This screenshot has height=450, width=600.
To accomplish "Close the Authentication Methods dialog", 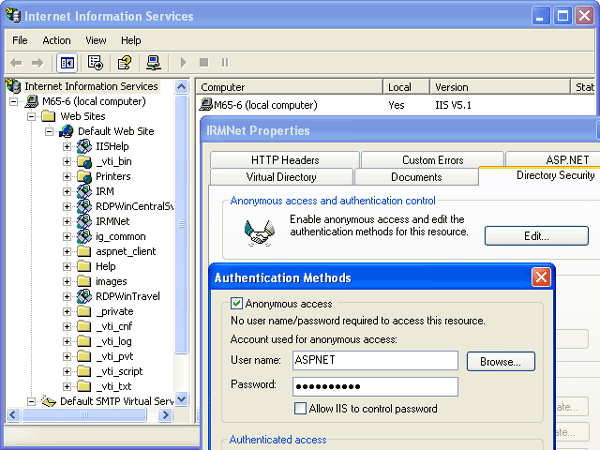I will (541, 277).
